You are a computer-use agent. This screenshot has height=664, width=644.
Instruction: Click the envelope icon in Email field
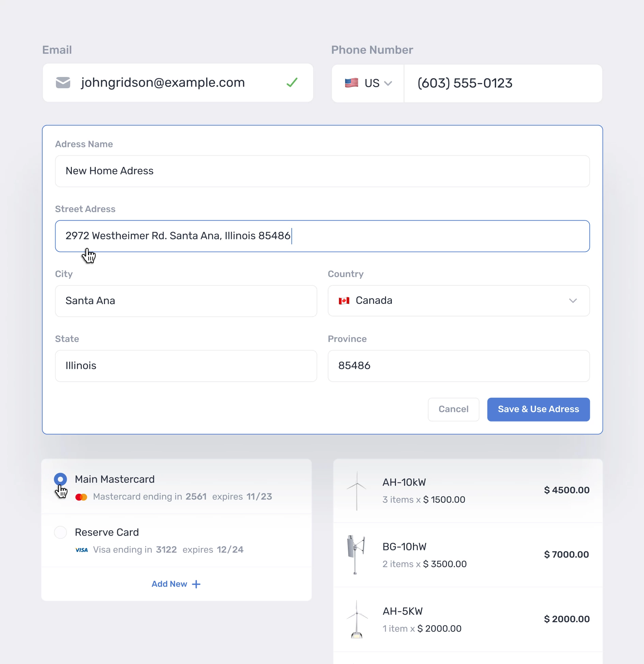coord(63,83)
